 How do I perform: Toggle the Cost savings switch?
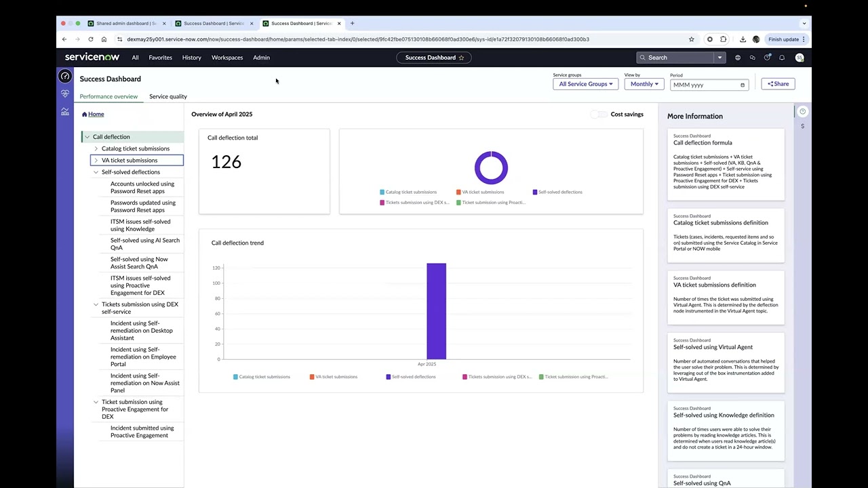(599, 115)
